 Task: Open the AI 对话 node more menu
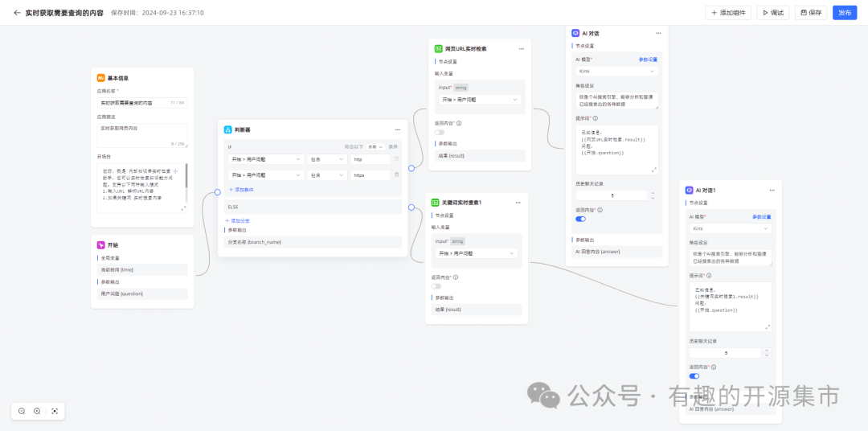point(658,33)
